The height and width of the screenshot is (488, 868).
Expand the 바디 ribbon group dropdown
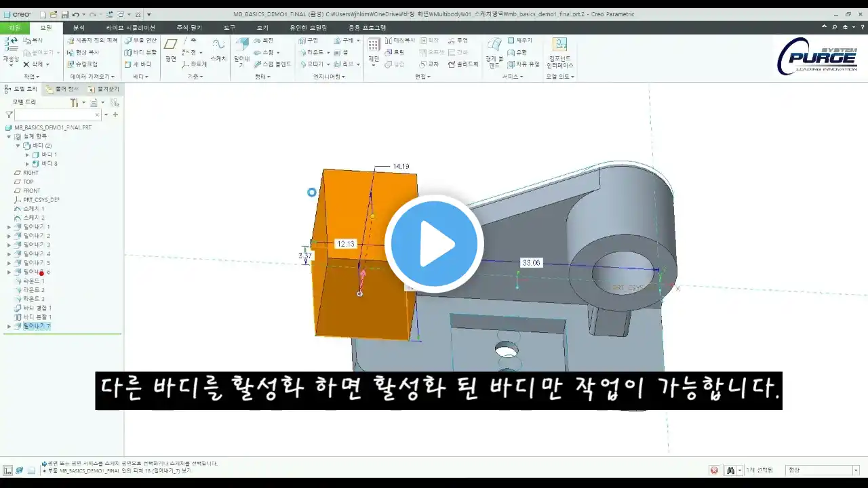point(141,77)
